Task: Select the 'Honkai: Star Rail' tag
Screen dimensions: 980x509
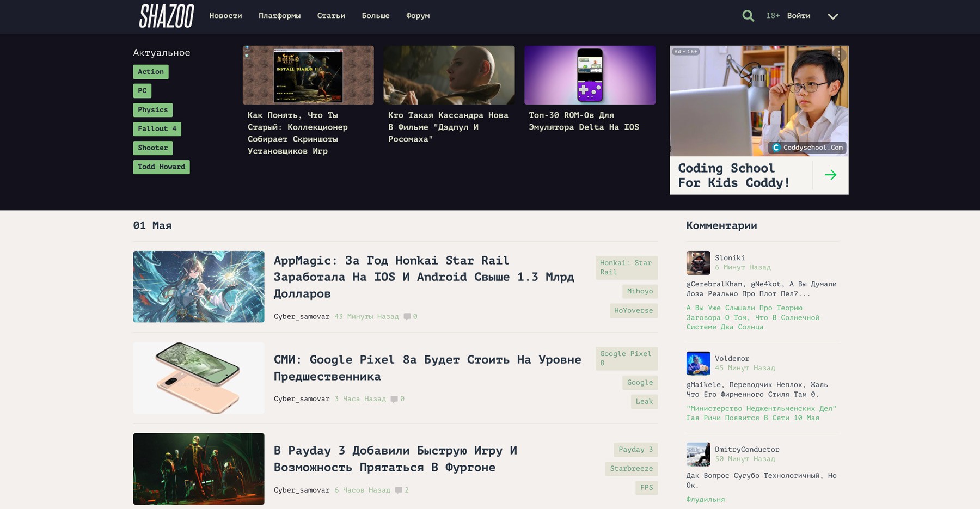Action: tap(626, 267)
